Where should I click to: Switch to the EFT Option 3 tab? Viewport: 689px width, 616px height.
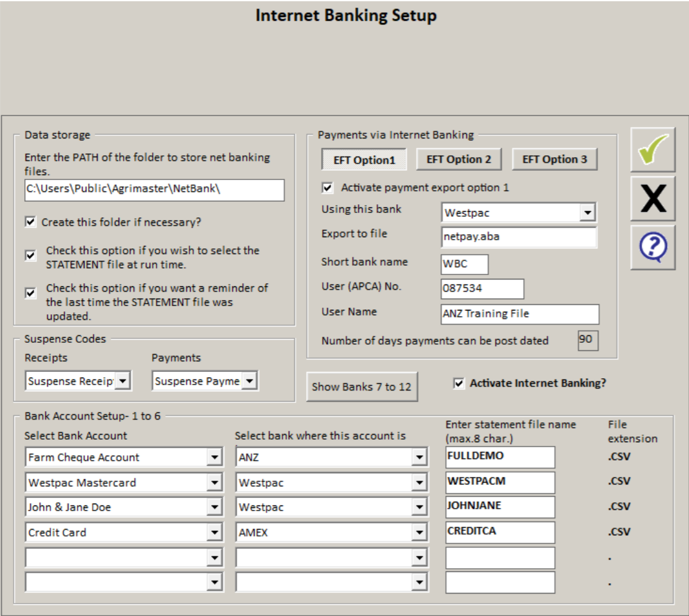pyautogui.click(x=554, y=159)
